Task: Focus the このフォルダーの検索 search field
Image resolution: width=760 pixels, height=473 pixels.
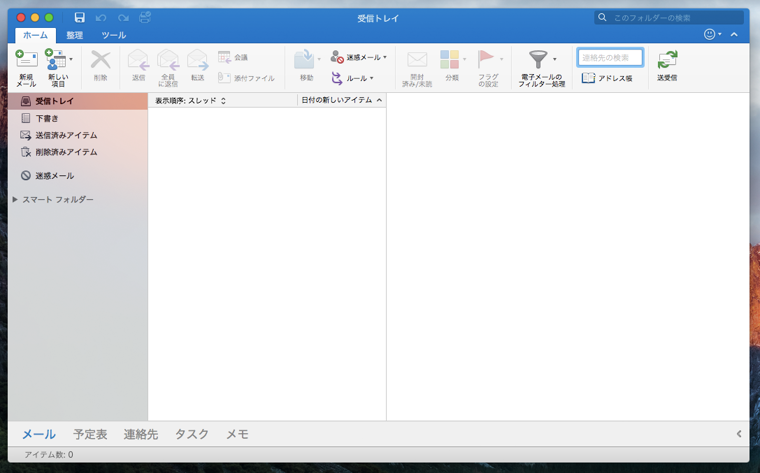Action: click(669, 18)
